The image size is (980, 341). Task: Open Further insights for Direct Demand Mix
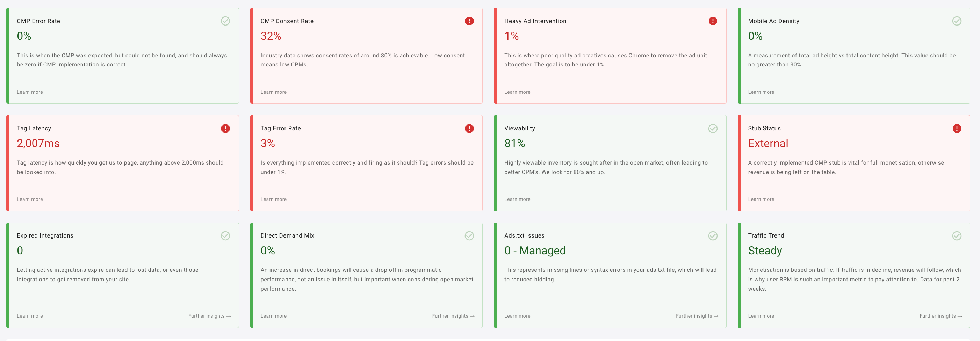click(453, 316)
